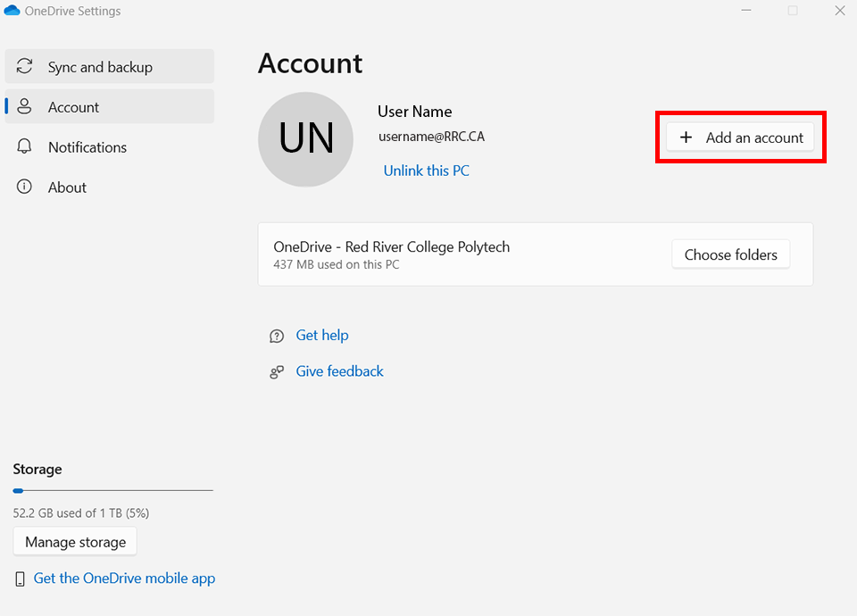Screen dimensions: 857x616
Task: Click the Account page heading
Action: click(x=310, y=63)
